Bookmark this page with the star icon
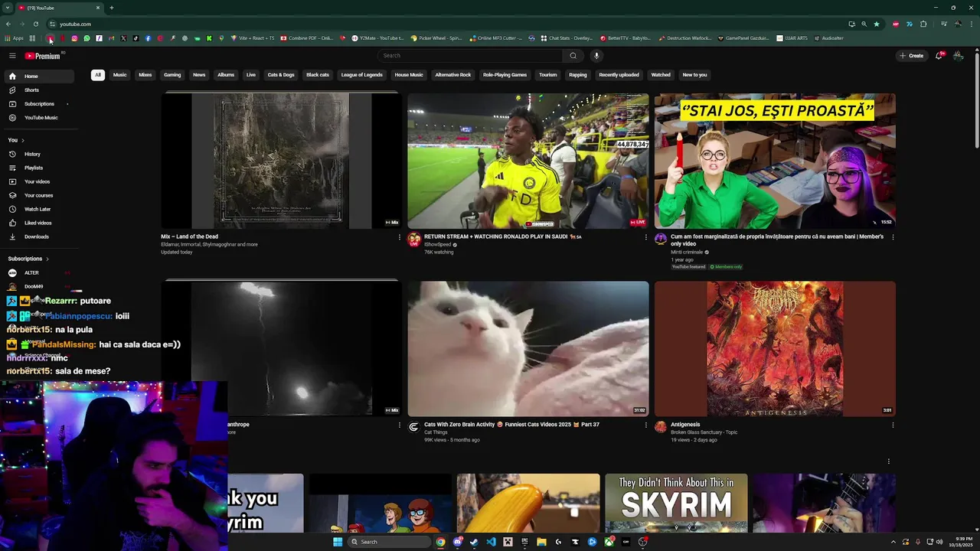The width and height of the screenshot is (980, 551). coord(877,24)
